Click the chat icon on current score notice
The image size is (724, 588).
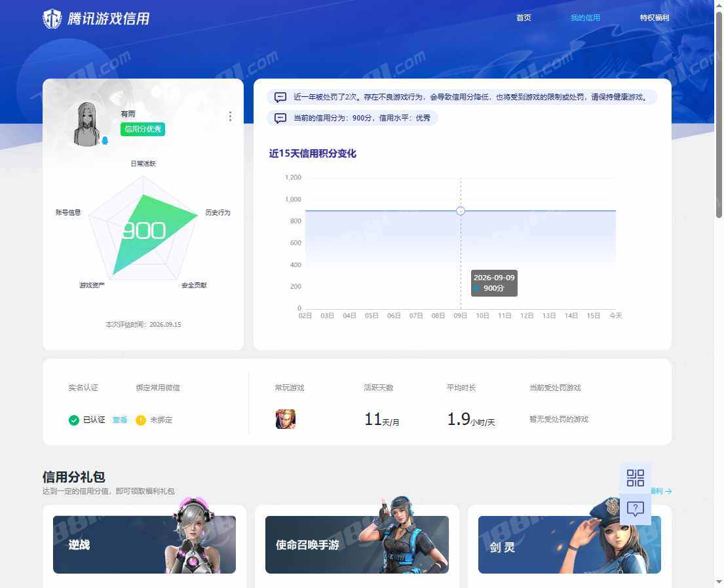(280, 118)
